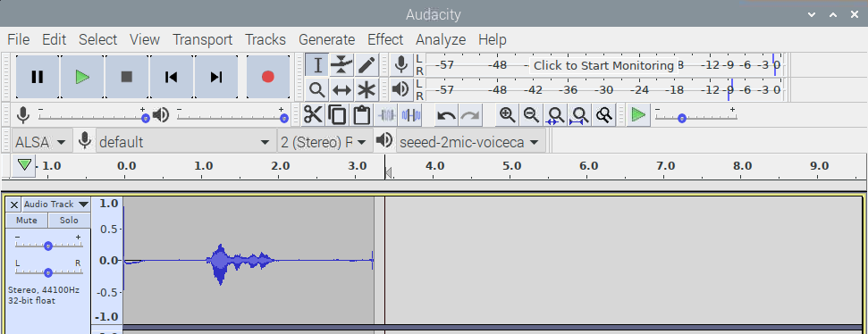Click the Cut scissors icon

[x=313, y=115]
